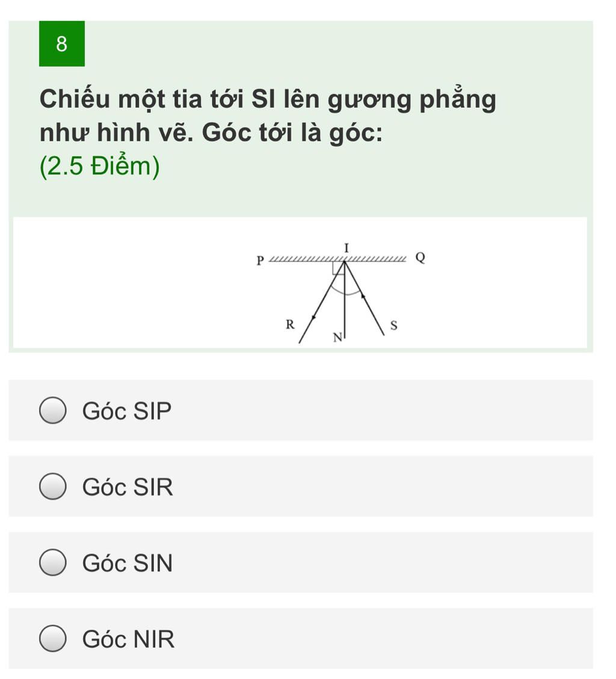This screenshot has width=616, height=679.
Task: Click the letter P beside the mirror
Action: click(260, 260)
